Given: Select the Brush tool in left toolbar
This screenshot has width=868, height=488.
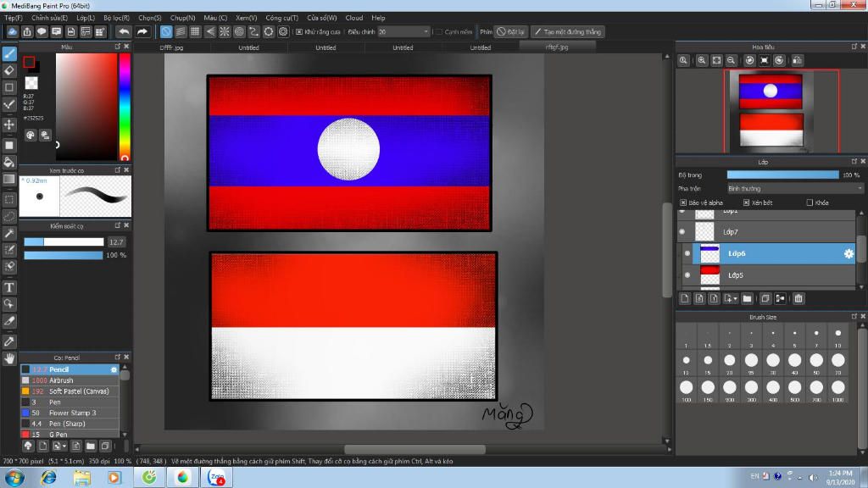Looking at the screenshot, I should (x=9, y=53).
